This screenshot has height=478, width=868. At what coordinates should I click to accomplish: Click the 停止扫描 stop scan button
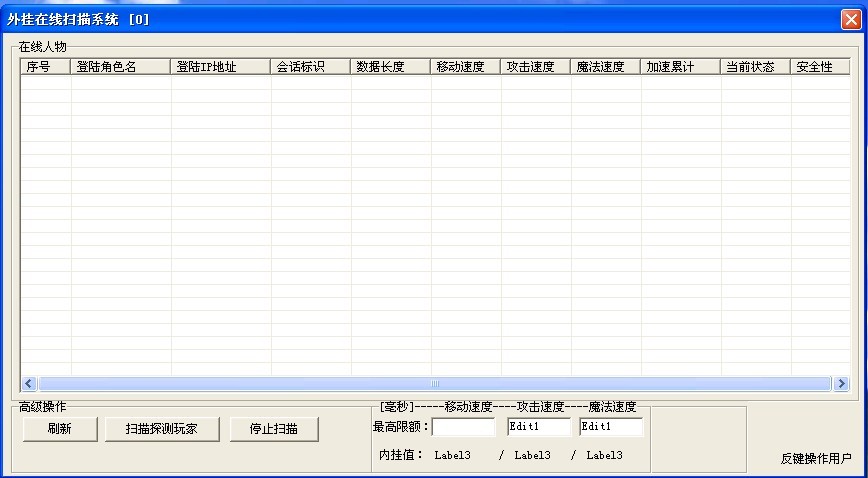tap(273, 429)
